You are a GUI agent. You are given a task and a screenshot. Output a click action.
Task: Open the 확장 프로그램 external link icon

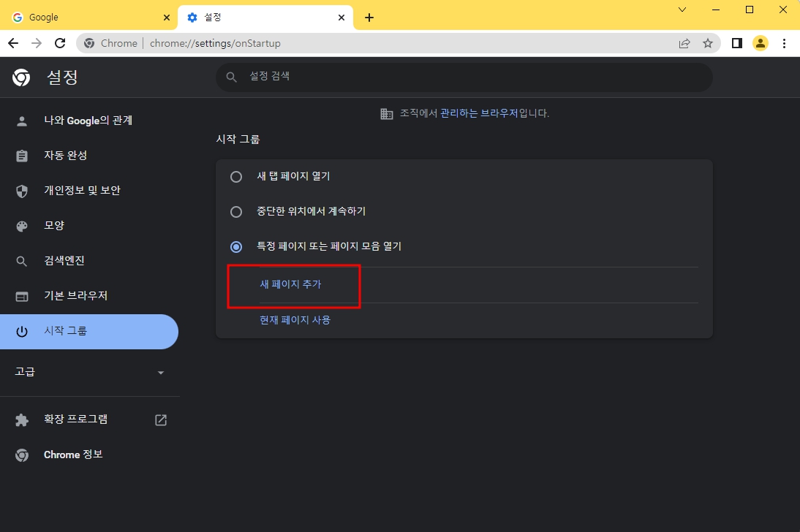160,419
